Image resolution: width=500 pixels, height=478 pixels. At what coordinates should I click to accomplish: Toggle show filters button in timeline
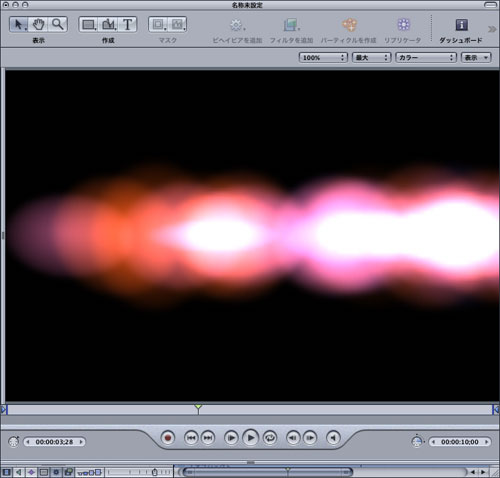click(69, 472)
